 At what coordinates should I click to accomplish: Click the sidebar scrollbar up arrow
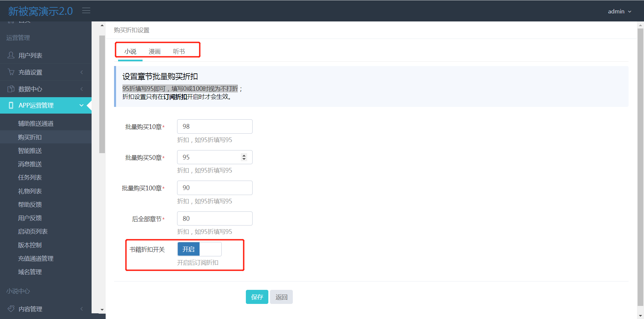pos(102,25)
